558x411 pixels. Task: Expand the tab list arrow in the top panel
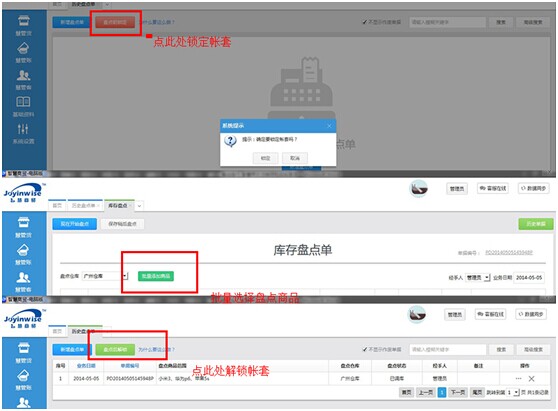(x=107, y=5)
